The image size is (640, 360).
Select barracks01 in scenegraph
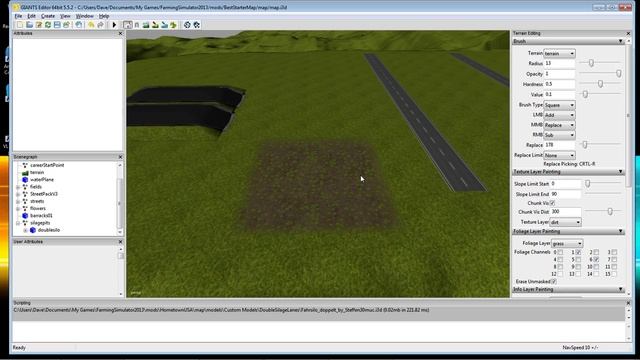(41, 216)
